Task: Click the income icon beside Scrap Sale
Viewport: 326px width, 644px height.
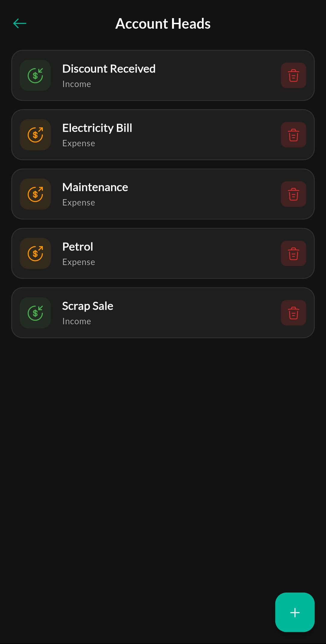Action: [35, 313]
